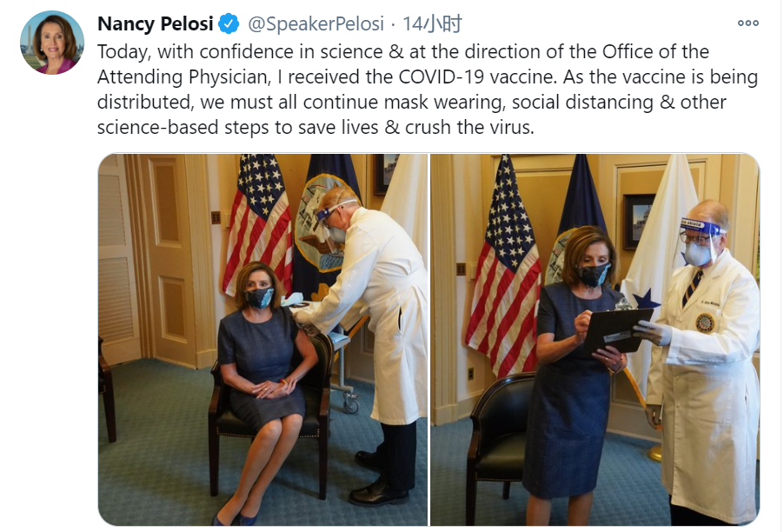
Task: Open the @SpeakerPelosi handle link
Action: click(x=316, y=24)
